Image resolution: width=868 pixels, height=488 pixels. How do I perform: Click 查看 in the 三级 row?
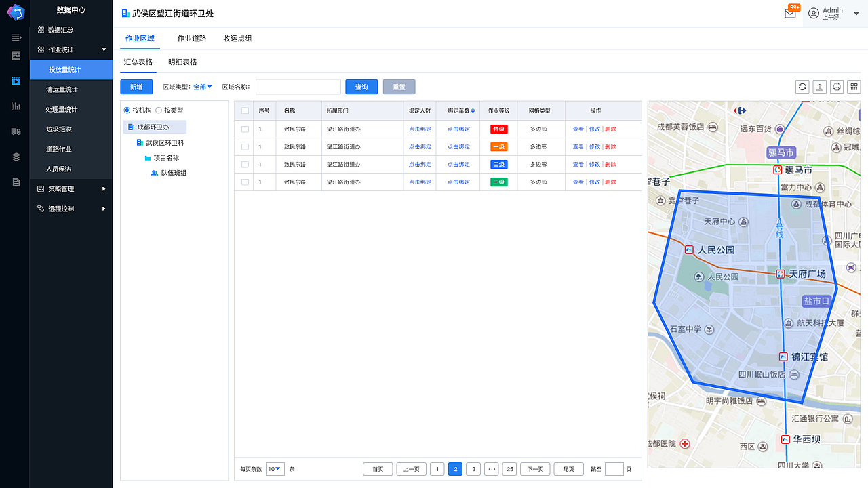point(578,182)
